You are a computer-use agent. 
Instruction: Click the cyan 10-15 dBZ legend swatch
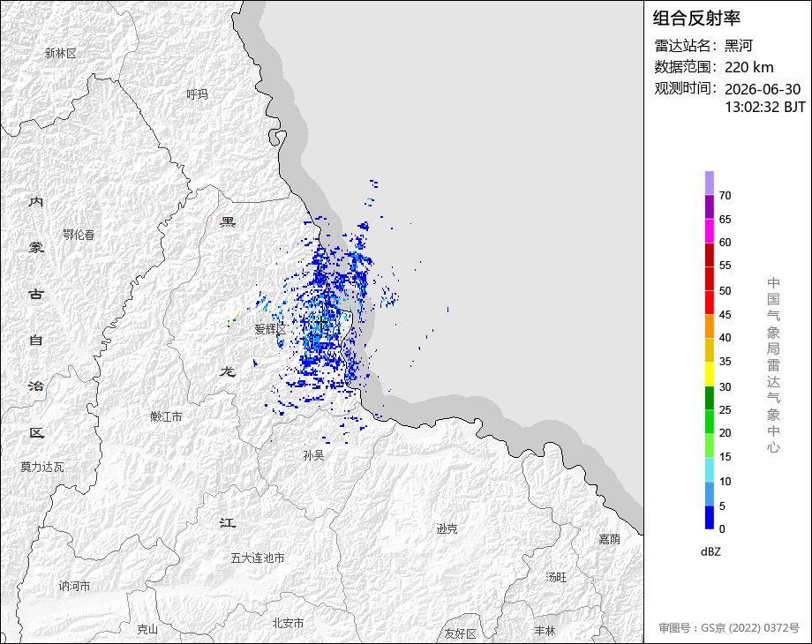[710, 469]
